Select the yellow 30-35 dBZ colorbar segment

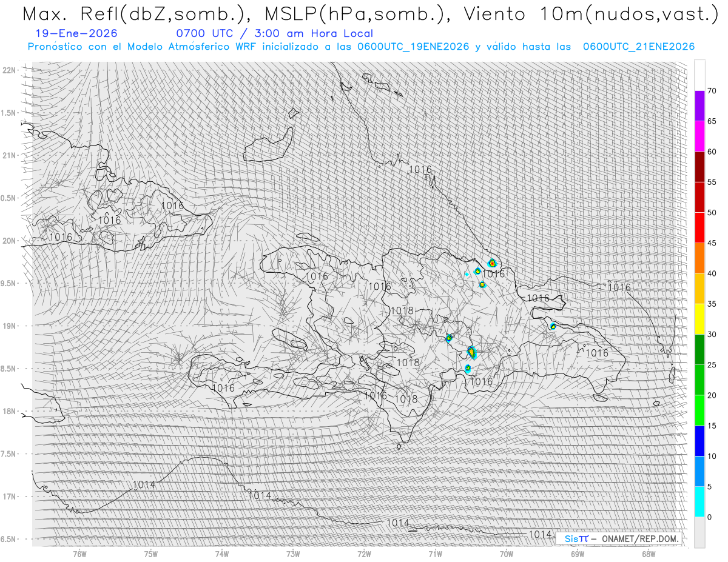(699, 319)
